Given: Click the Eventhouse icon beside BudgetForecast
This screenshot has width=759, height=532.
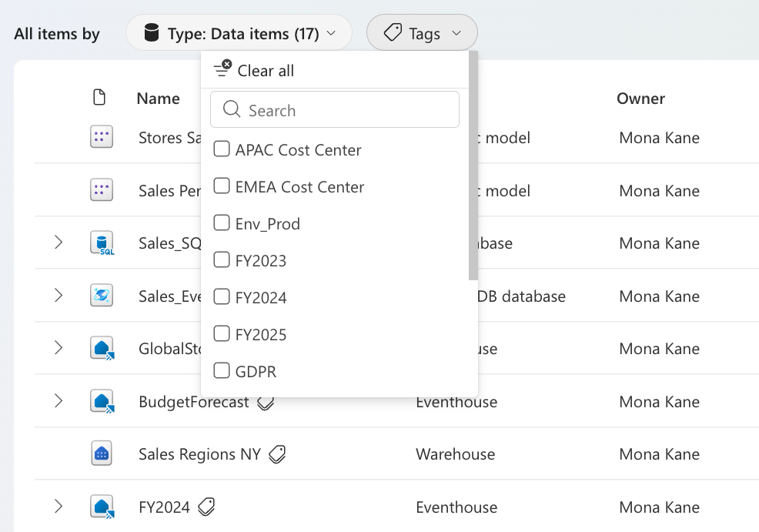Looking at the screenshot, I should [x=102, y=401].
